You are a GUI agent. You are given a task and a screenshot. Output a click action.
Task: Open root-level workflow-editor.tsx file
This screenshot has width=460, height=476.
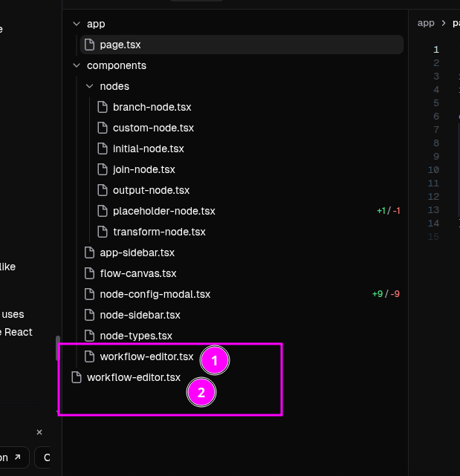click(134, 378)
